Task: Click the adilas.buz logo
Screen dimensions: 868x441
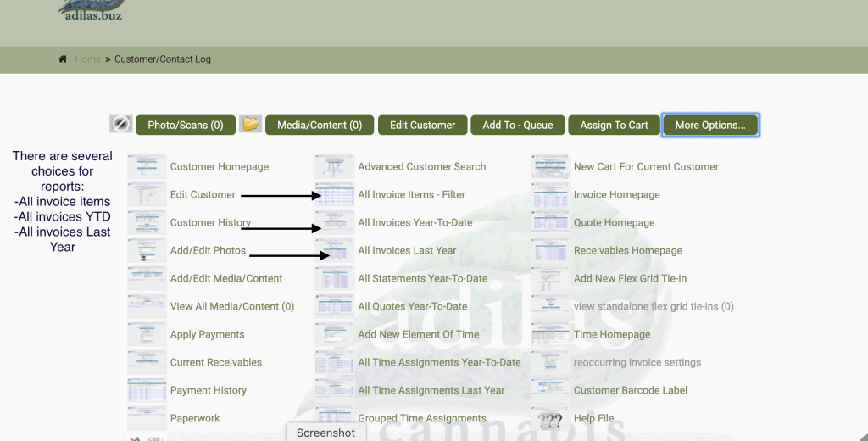Action: [x=92, y=10]
